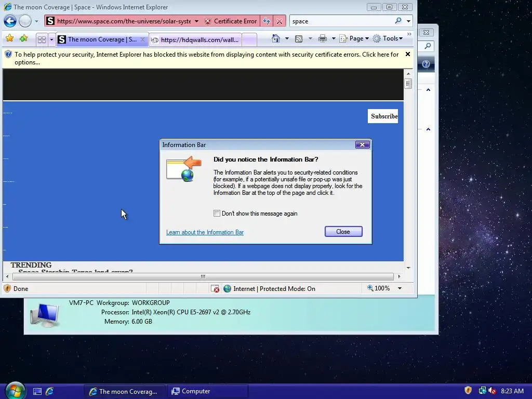This screenshot has width=532, height=399.
Task: Click the Computer window help icon
Action: (x=426, y=64)
